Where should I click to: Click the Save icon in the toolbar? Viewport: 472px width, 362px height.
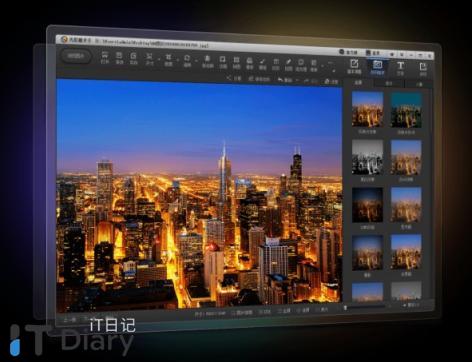(119, 58)
